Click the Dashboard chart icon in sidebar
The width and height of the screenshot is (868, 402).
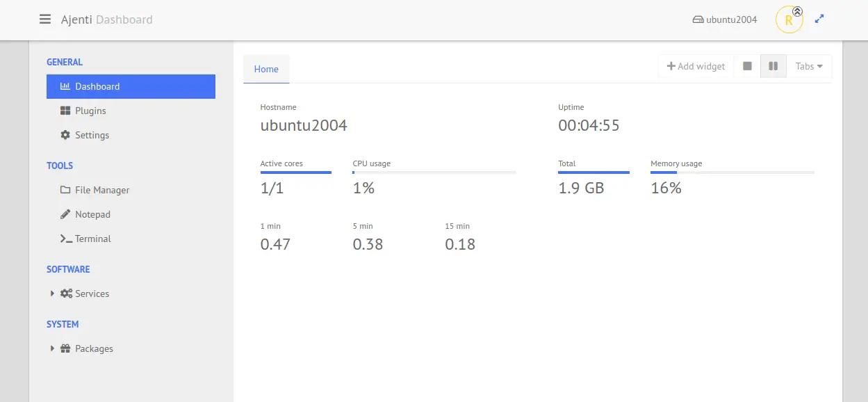(x=65, y=86)
